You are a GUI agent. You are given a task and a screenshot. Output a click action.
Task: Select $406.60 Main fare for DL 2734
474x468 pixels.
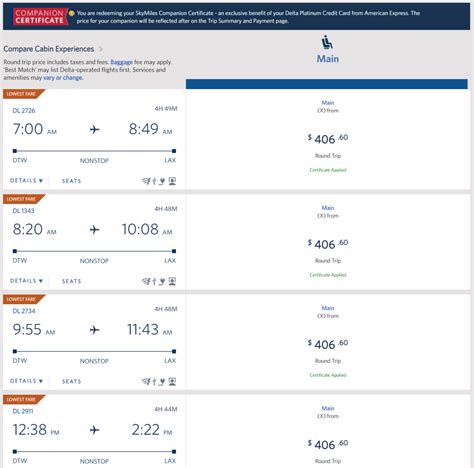(328, 344)
